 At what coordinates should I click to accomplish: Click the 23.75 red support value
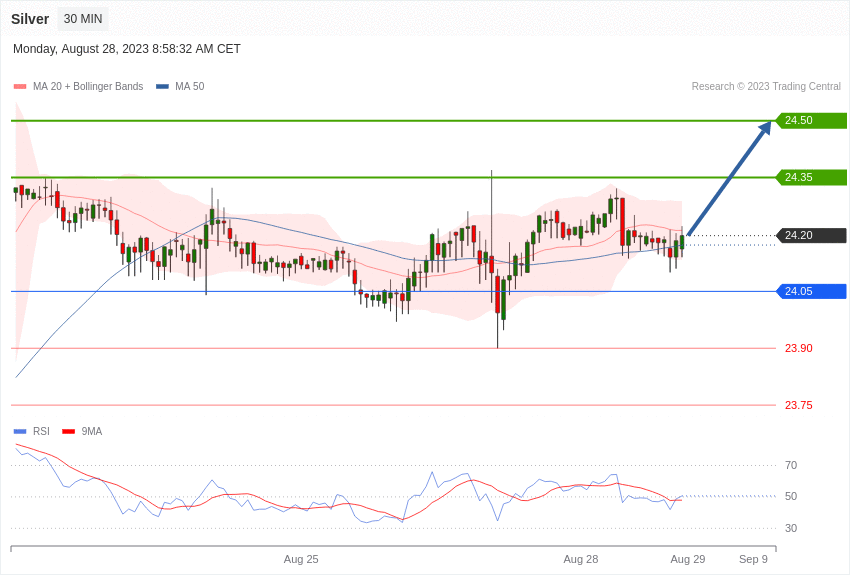799,405
